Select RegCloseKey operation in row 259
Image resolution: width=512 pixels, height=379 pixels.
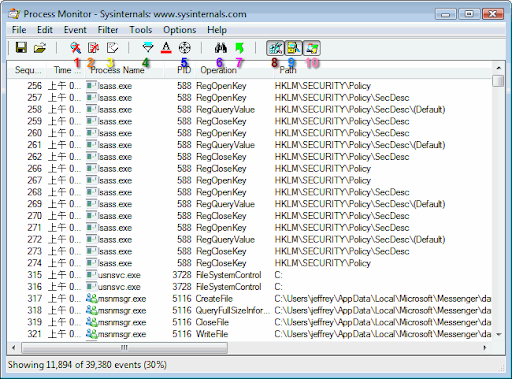point(221,121)
